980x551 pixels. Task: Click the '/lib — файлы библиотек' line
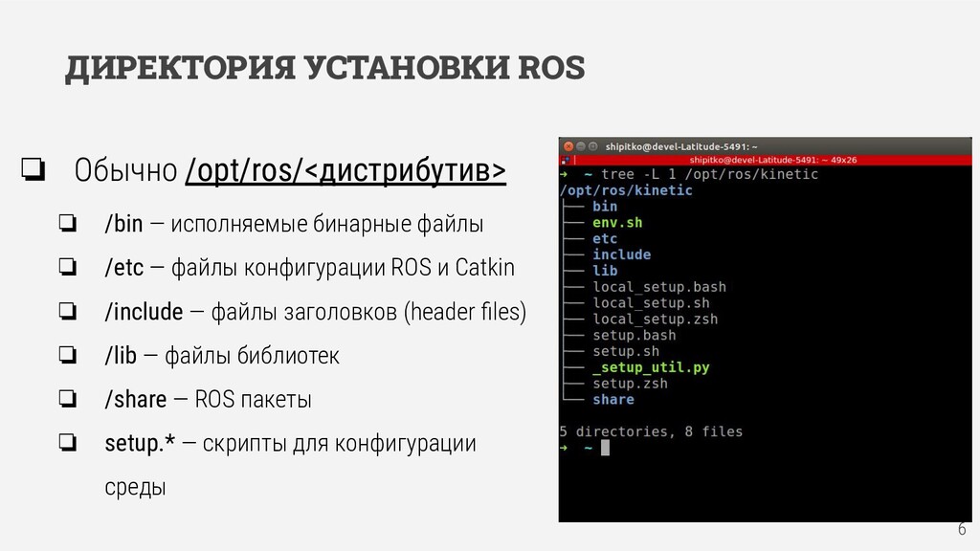(x=222, y=356)
